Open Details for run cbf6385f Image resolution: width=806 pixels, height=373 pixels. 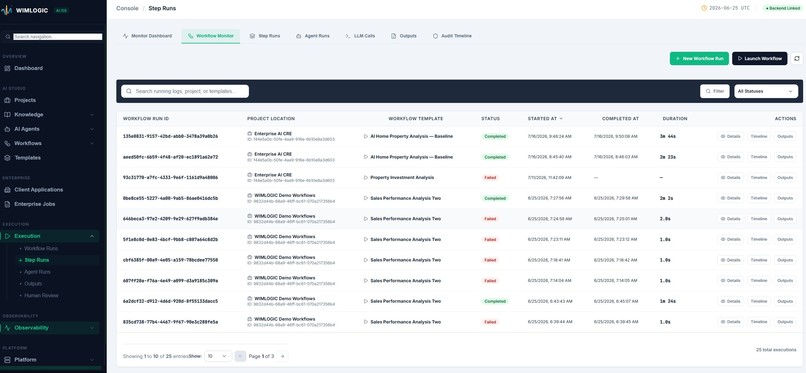730,260
